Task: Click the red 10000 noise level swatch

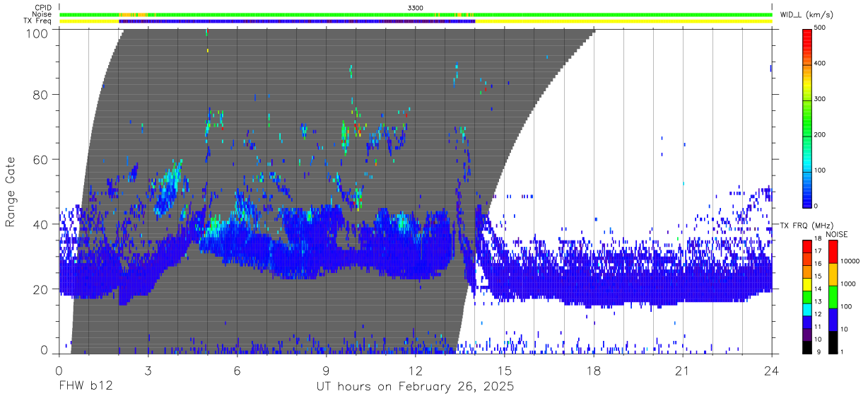Action: [x=833, y=252]
